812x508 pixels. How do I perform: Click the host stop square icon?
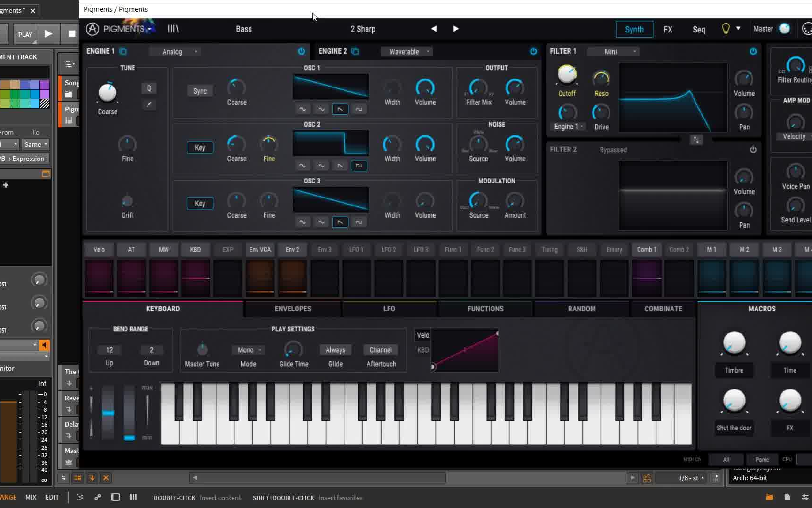click(x=71, y=34)
